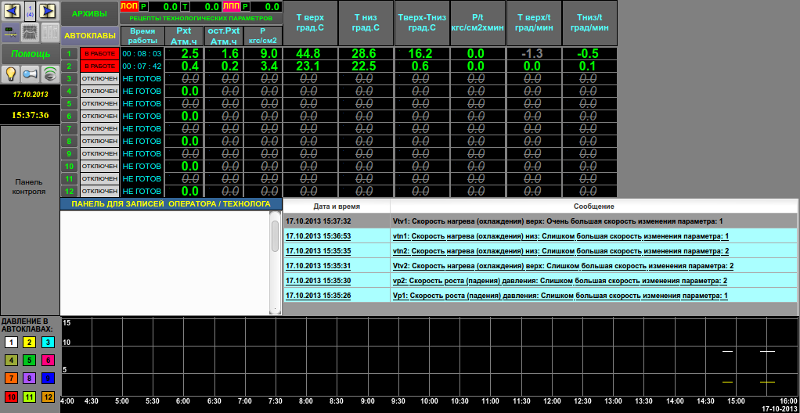800x413 pixels.
Task: Select autoclave number 5 button
Action: click(x=69, y=103)
